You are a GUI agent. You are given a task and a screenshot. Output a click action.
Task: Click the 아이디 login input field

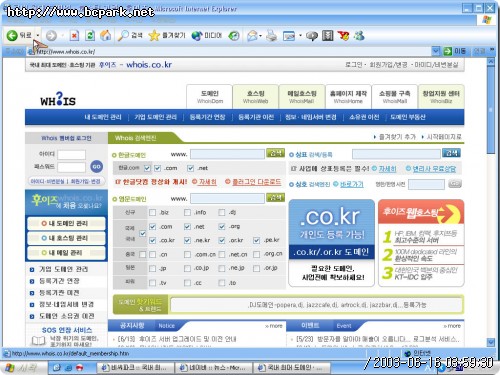pos(71,154)
